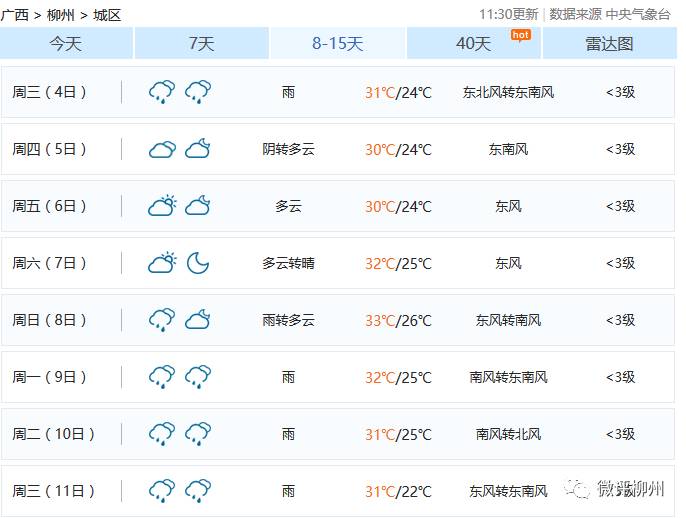The width and height of the screenshot is (686, 518).
Task: Open the 40天 forecast tab
Action: (x=474, y=43)
